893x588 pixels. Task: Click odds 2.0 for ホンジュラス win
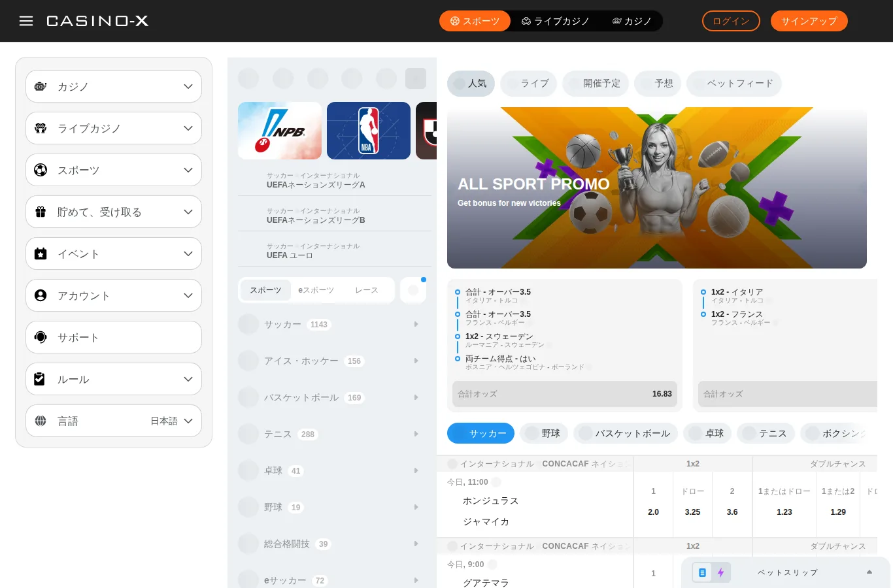654,512
